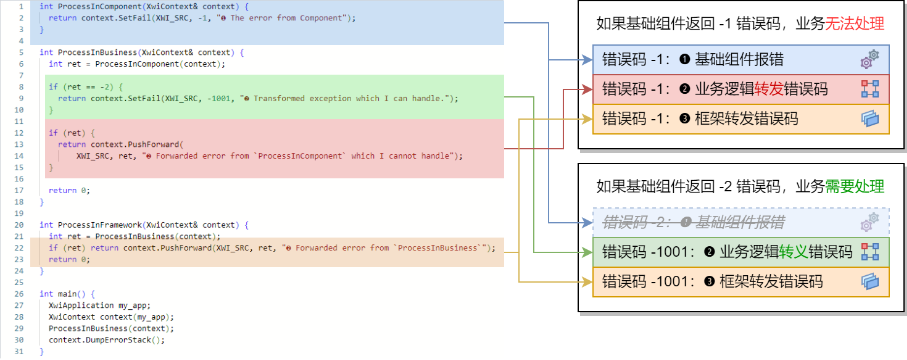The width and height of the screenshot is (907, 360).
Task: Click the heading ending with 业务无法处理
Action: pos(740,24)
